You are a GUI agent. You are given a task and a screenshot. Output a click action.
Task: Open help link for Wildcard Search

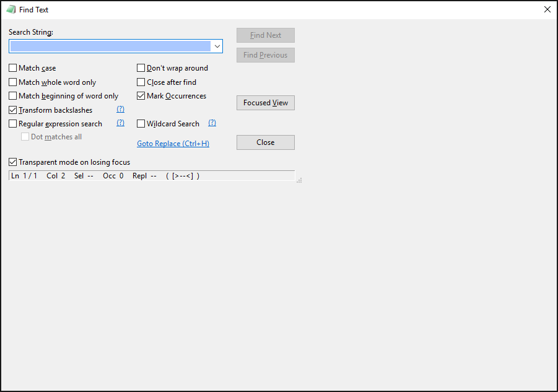212,123
